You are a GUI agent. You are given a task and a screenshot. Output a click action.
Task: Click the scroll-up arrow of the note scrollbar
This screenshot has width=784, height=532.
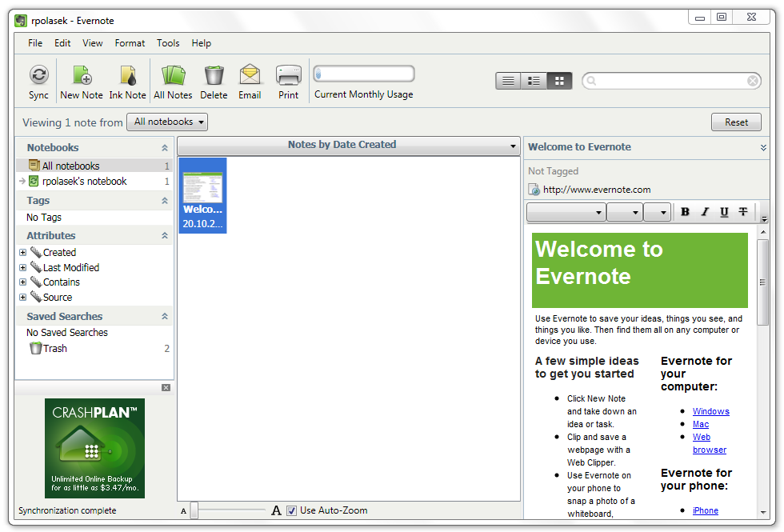click(763, 232)
